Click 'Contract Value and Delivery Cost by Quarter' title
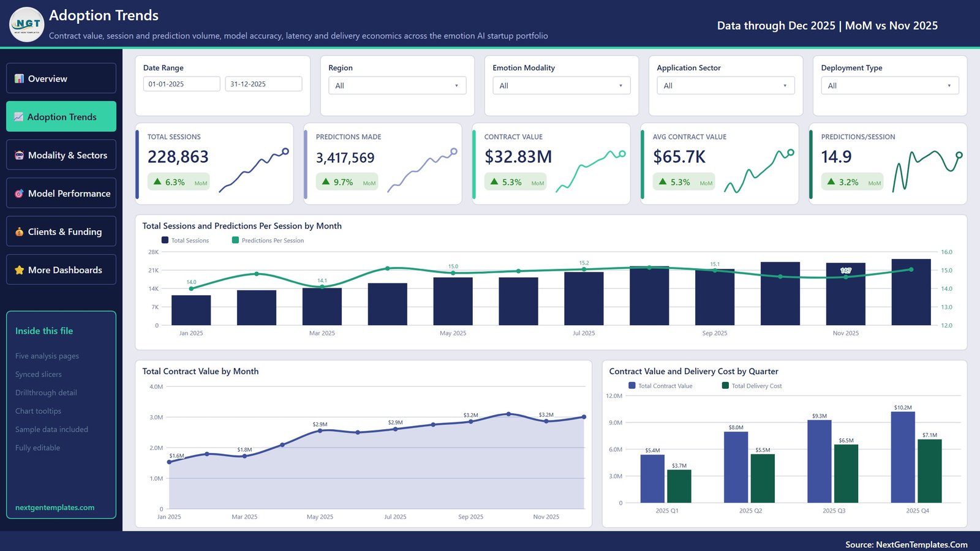 coord(693,371)
